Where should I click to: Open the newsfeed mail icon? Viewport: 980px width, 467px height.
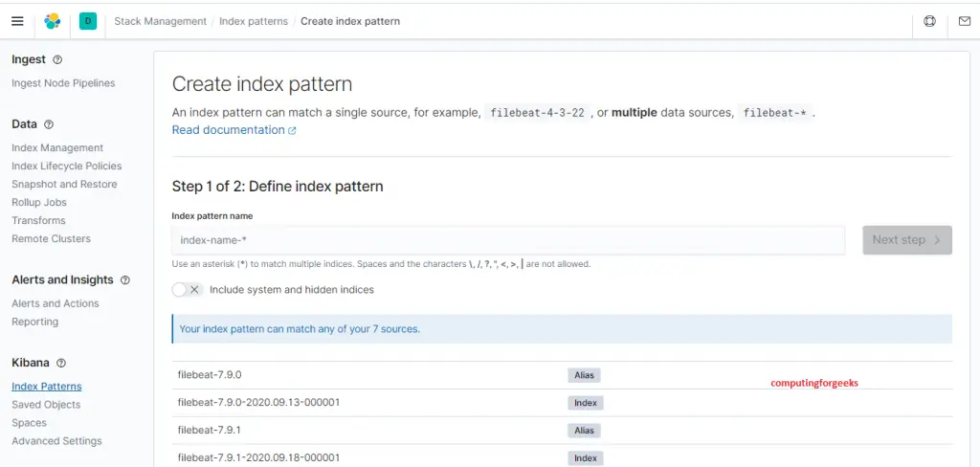965,21
